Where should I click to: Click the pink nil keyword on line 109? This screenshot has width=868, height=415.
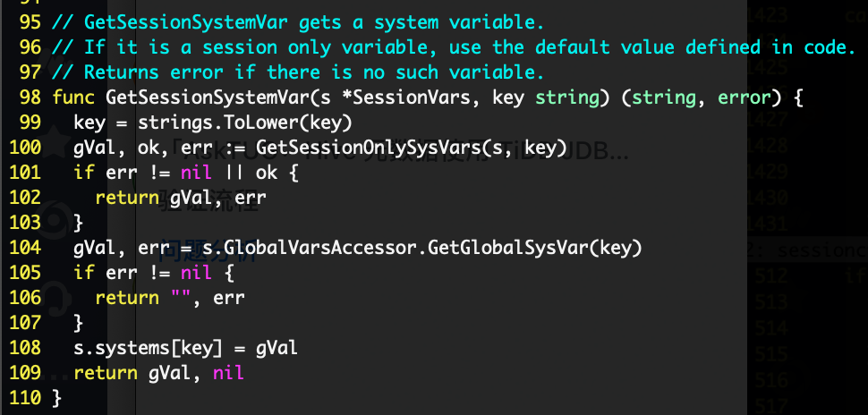point(228,373)
